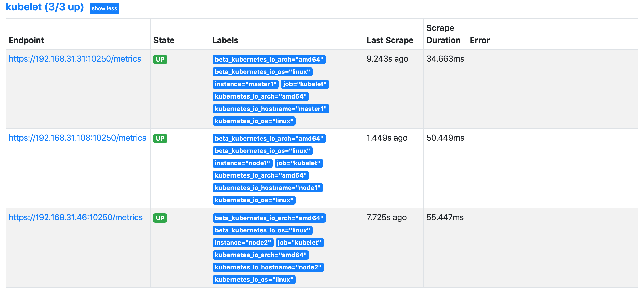
Task: Select the kubernetes_io_hostname="node1" label
Action: click(267, 188)
